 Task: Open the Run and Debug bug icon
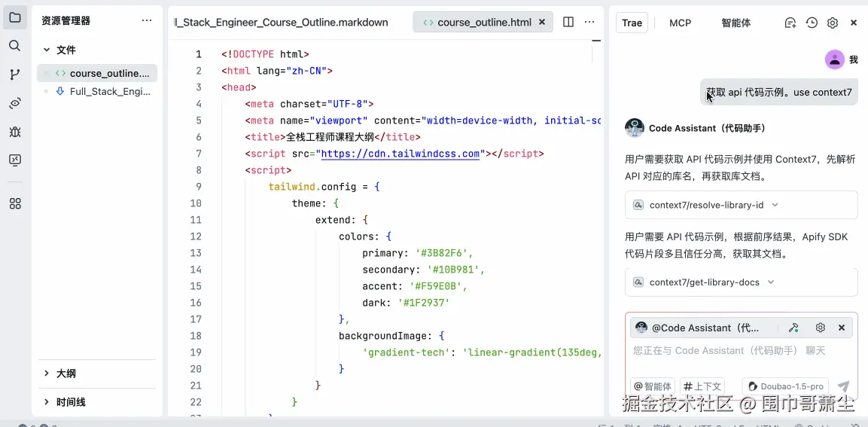click(x=15, y=132)
